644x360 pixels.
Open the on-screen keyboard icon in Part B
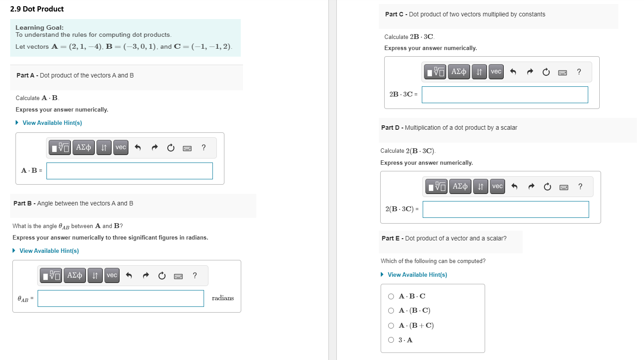click(178, 275)
